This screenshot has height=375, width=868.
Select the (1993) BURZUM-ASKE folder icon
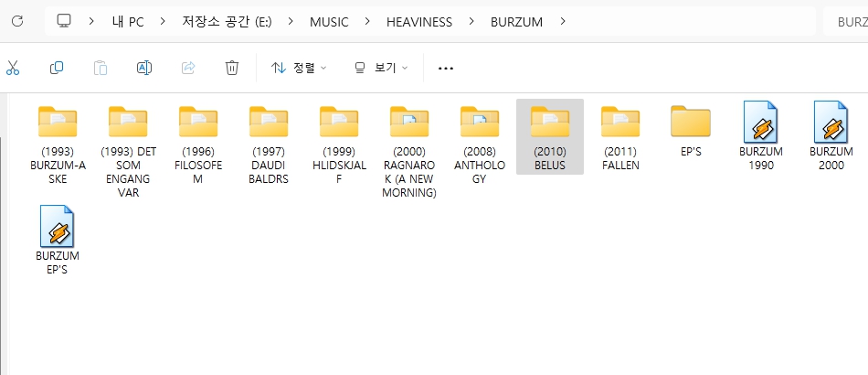tap(58, 122)
